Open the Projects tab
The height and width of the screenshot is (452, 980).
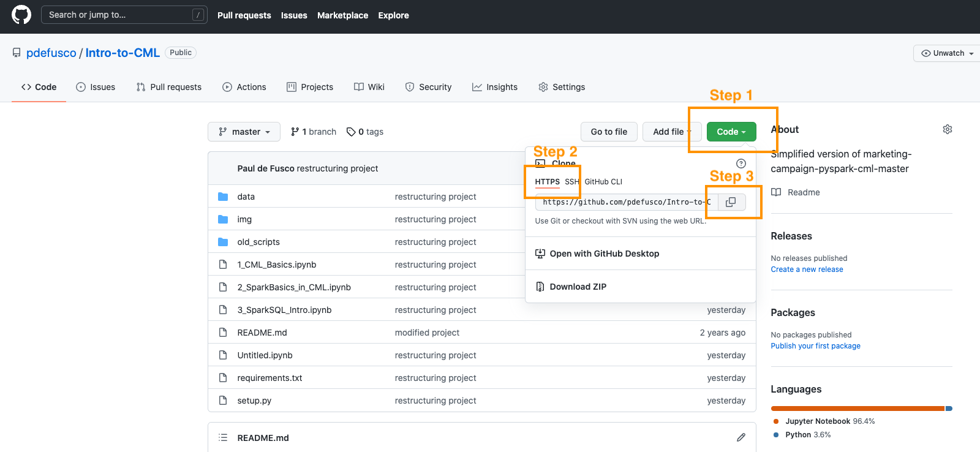coord(310,87)
